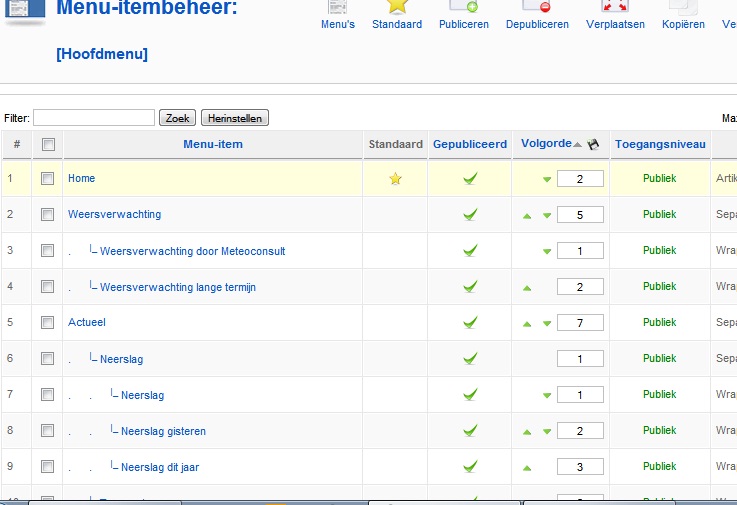Click the save order disk icon
The height and width of the screenshot is (505, 737).
593,144
